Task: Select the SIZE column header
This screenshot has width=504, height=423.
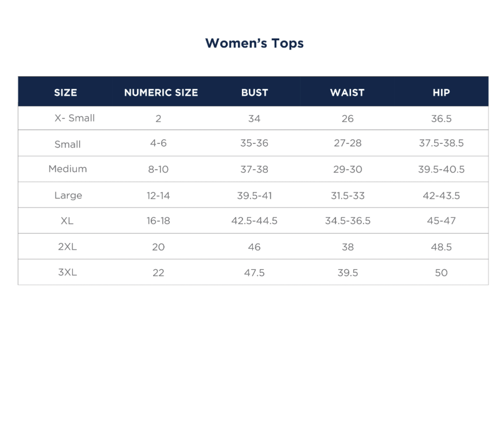Action: (x=65, y=92)
